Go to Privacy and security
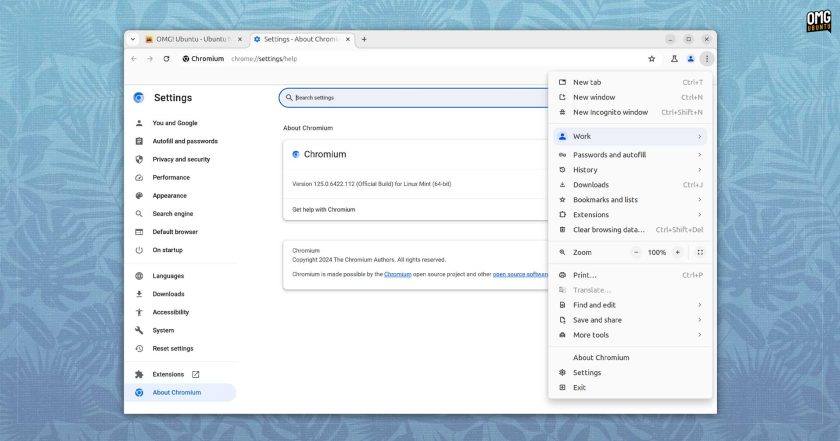 (182, 160)
